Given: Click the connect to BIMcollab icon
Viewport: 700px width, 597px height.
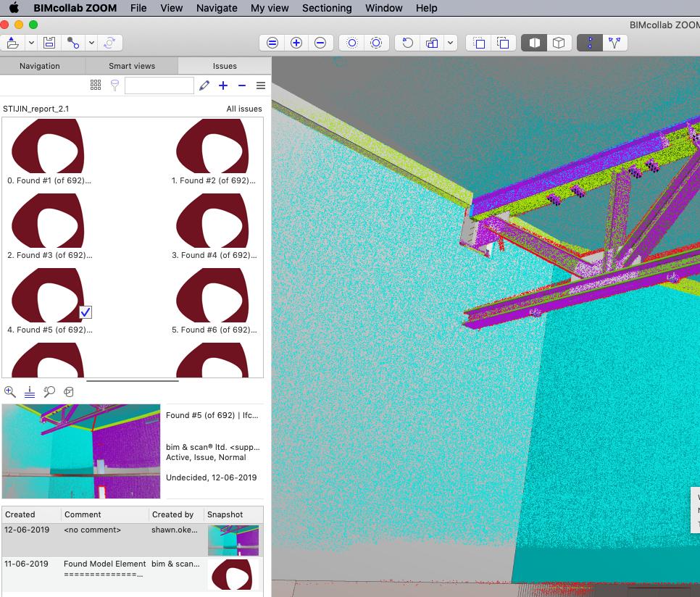Looking at the screenshot, I should 72,43.
